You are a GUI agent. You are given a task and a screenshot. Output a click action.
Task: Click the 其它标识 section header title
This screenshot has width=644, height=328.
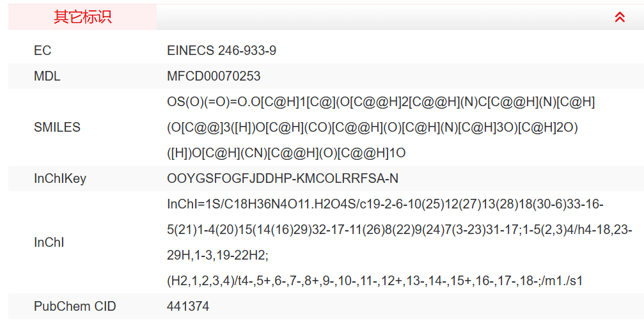pyautogui.click(x=82, y=17)
